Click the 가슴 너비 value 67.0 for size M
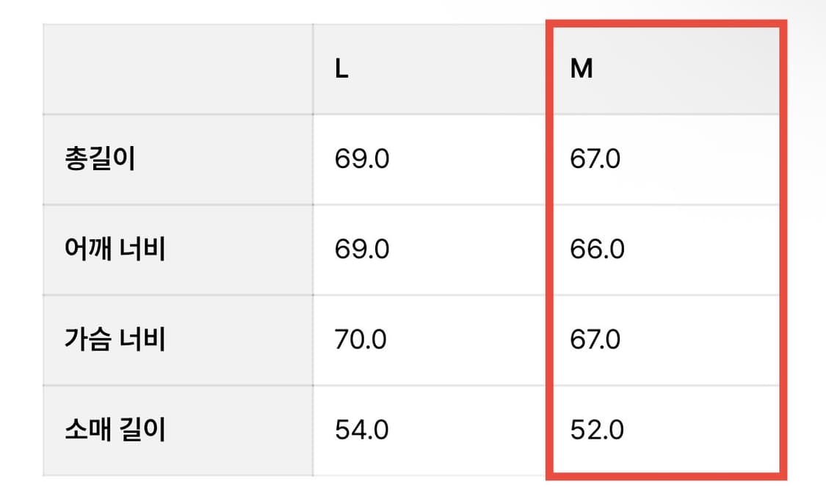 [x=595, y=340]
